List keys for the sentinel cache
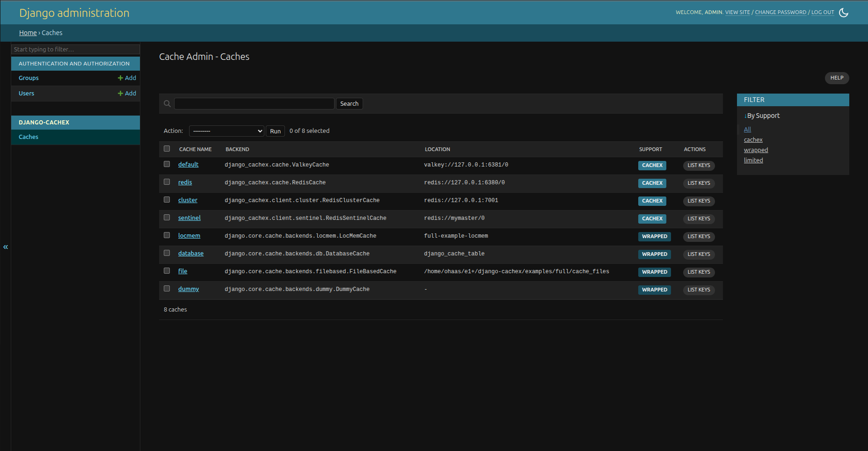 tap(699, 218)
